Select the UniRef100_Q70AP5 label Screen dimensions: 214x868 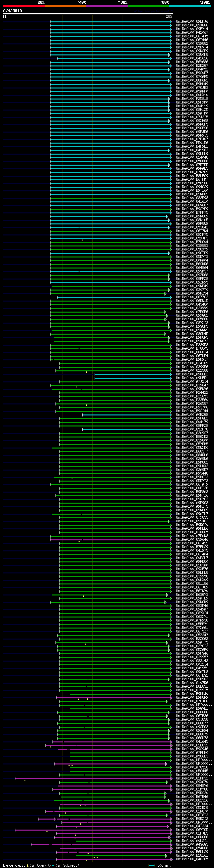(x=192, y=77)
